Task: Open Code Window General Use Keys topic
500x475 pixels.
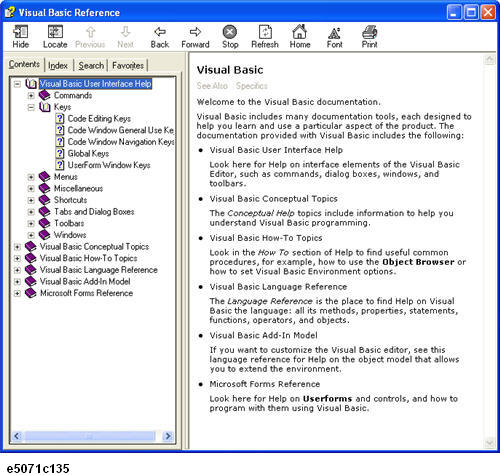Action: [x=121, y=130]
